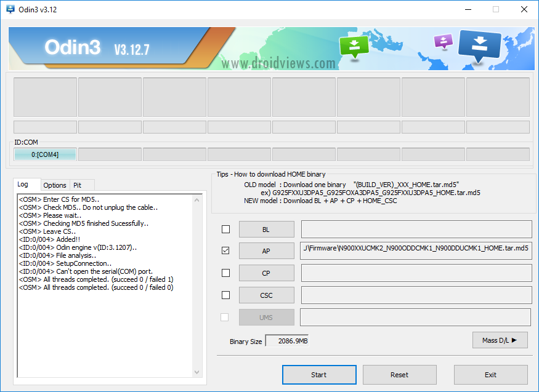Viewport: 539px width, 392px height.
Task: Click the "Added!!" log line
Action: [x=49, y=239]
